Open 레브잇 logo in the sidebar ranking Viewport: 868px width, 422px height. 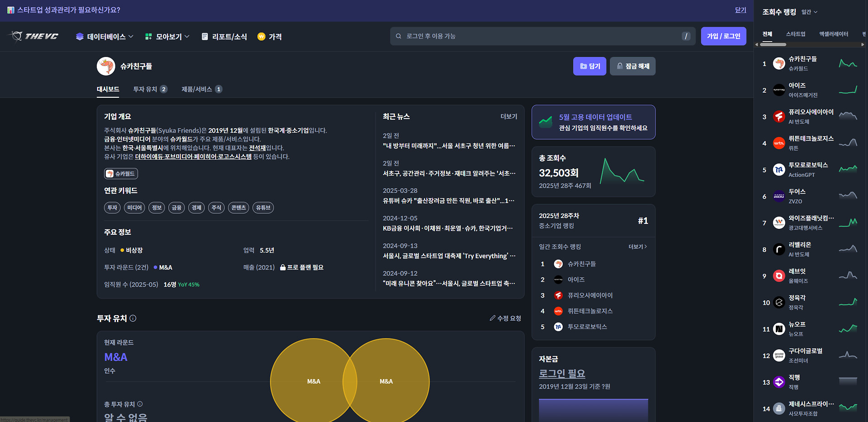779,276
